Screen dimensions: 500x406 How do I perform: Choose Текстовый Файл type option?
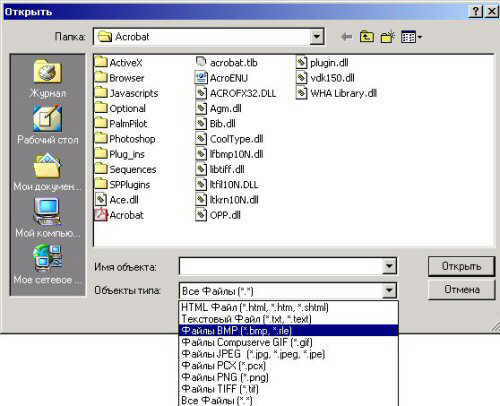pos(288,319)
